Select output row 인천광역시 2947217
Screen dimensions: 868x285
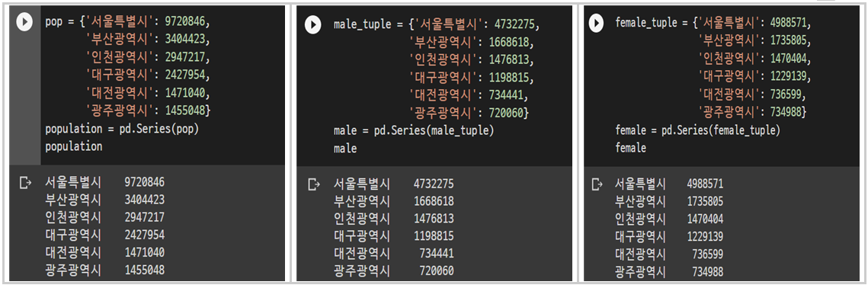[105, 217]
